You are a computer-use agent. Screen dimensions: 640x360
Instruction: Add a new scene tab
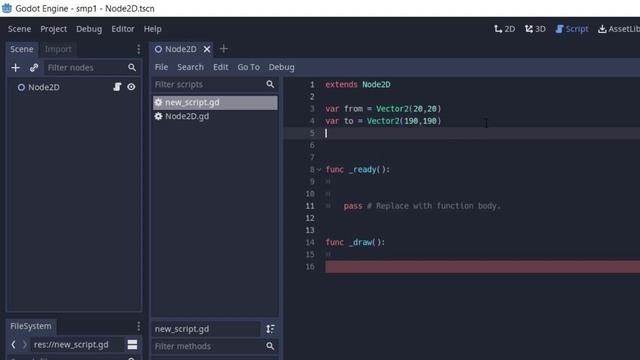[223, 49]
